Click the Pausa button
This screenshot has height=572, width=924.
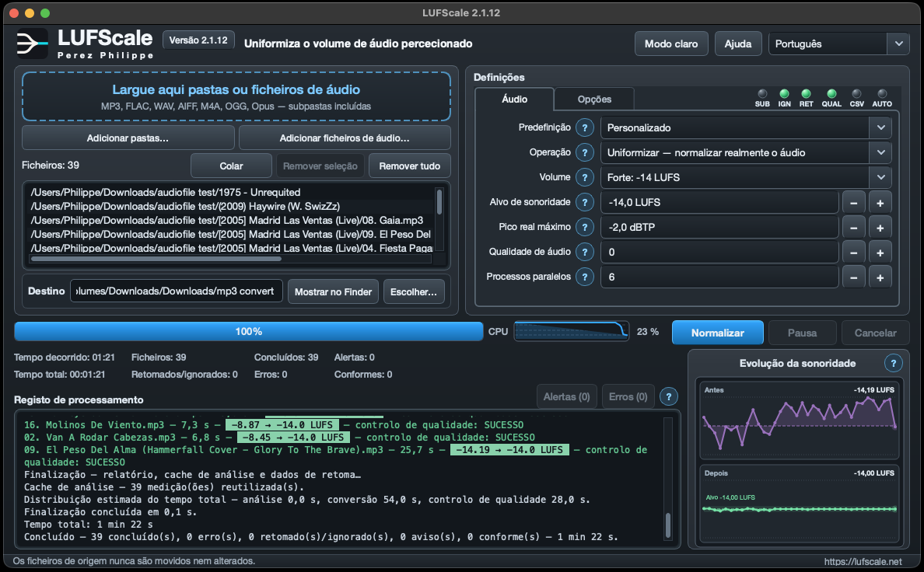click(x=802, y=333)
